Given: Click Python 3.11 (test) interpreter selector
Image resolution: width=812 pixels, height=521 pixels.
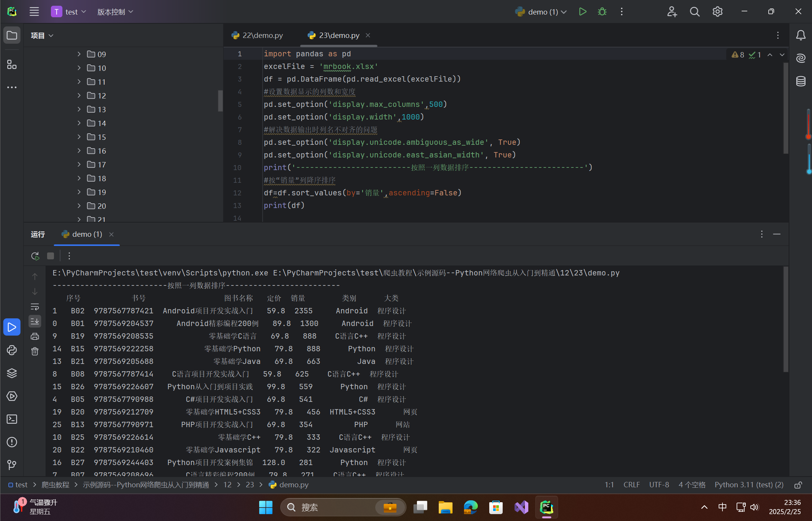Looking at the screenshot, I should click(x=749, y=485).
